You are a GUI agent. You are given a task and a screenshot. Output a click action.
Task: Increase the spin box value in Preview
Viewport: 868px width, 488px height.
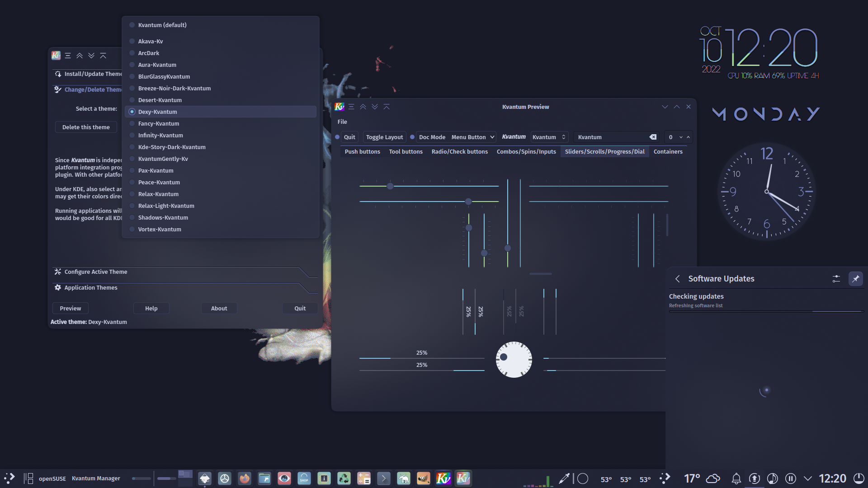689,137
